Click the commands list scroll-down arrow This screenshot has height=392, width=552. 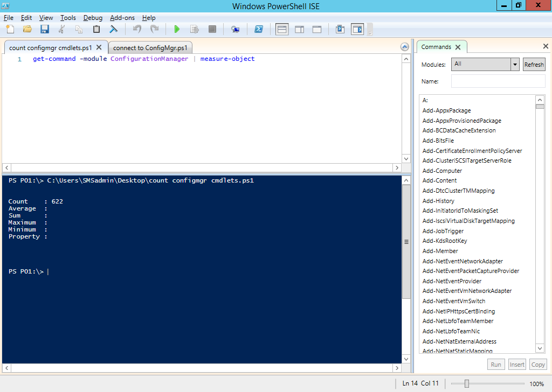tap(540, 348)
